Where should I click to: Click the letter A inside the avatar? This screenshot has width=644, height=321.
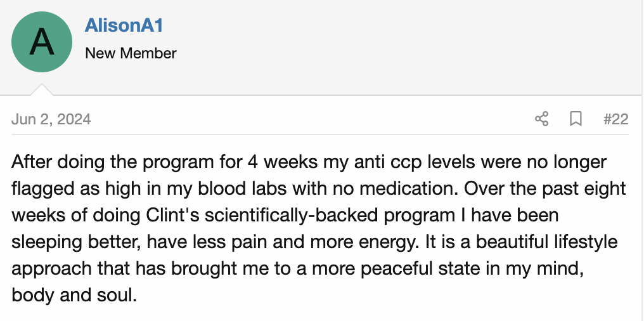[42, 43]
